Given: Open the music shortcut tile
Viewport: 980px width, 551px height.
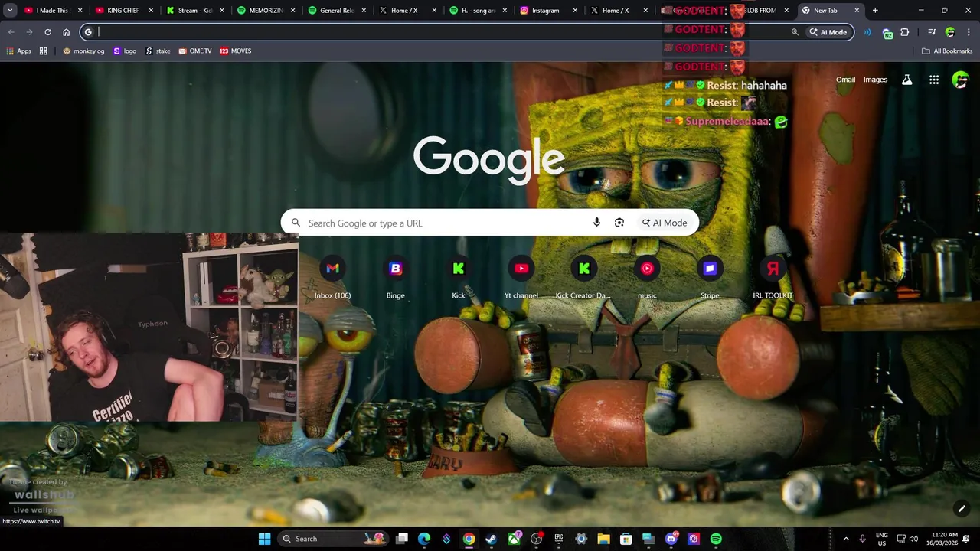Looking at the screenshot, I should click(647, 277).
